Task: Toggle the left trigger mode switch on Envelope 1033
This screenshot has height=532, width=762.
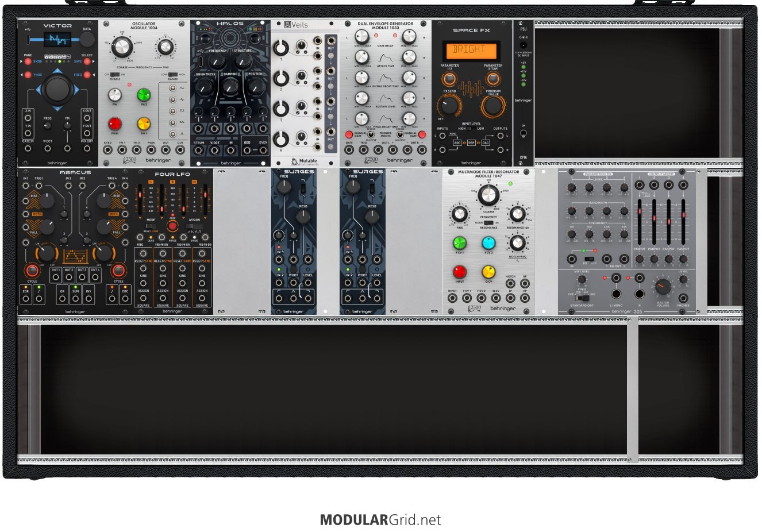Action: (x=371, y=134)
